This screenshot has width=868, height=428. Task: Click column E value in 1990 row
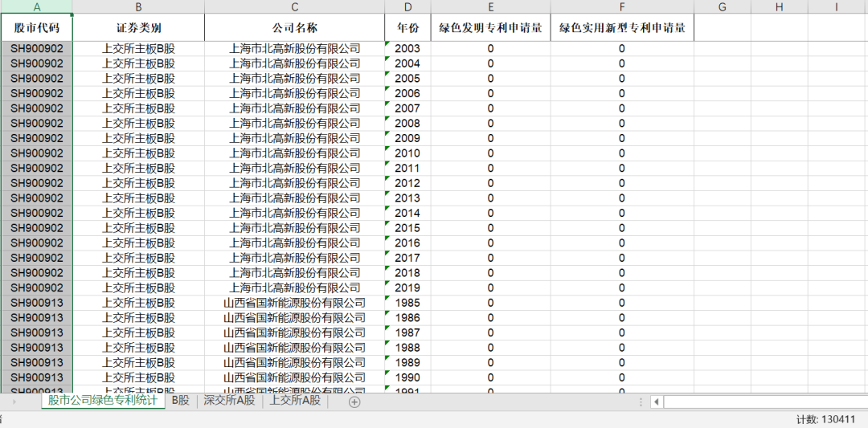click(x=490, y=377)
